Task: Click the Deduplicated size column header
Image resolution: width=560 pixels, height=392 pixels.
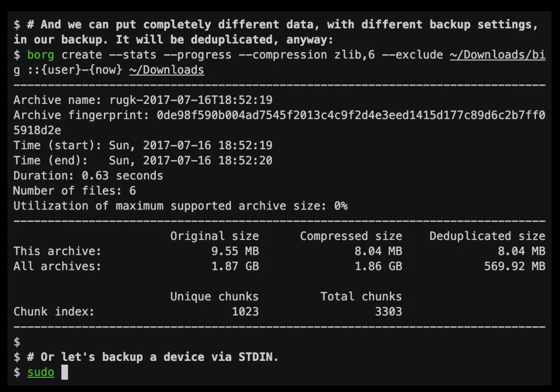Action: click(x=487, y=236)
